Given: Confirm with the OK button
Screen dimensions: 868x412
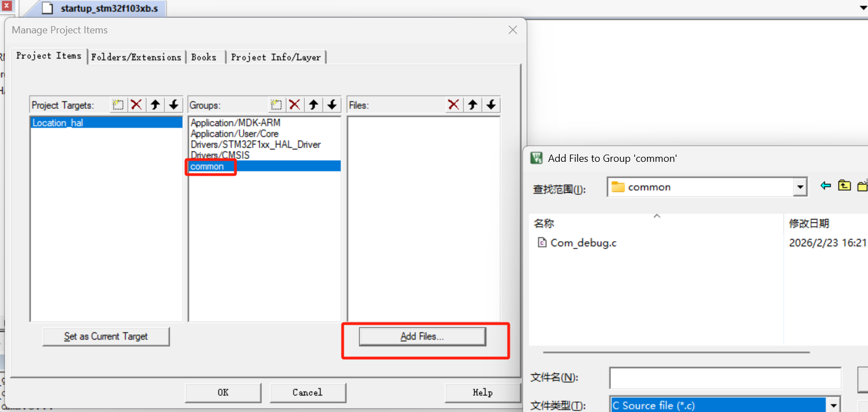Looking at the screenshot, I should pyautogui.click(x=223, y=393).
